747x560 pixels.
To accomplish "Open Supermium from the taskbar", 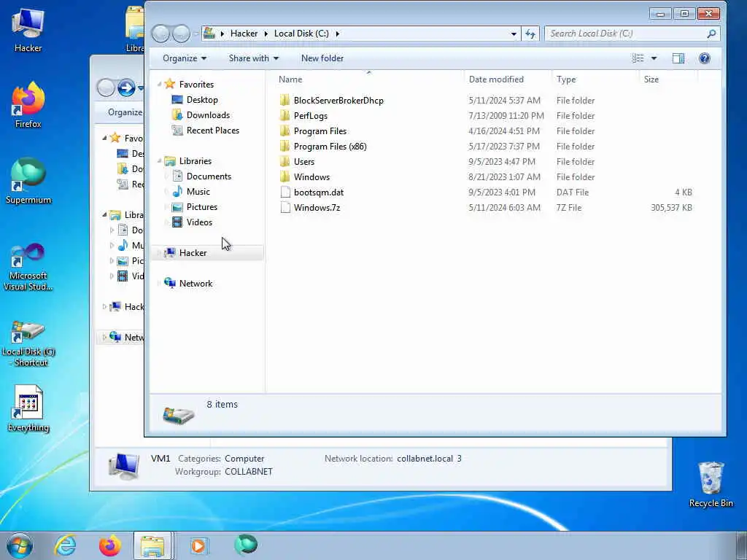I will [246, 545].
